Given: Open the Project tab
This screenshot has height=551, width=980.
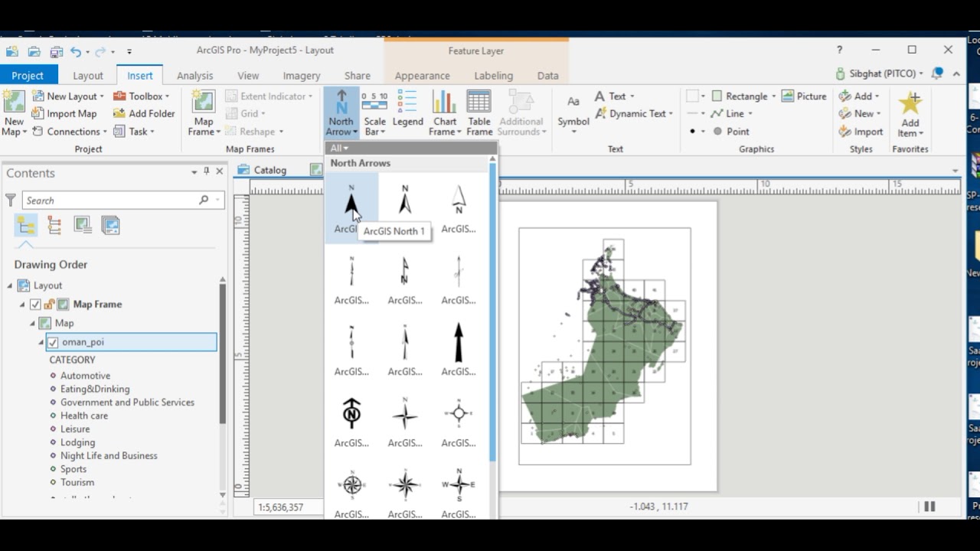Looking at the screenshot, I should point(28,76).
